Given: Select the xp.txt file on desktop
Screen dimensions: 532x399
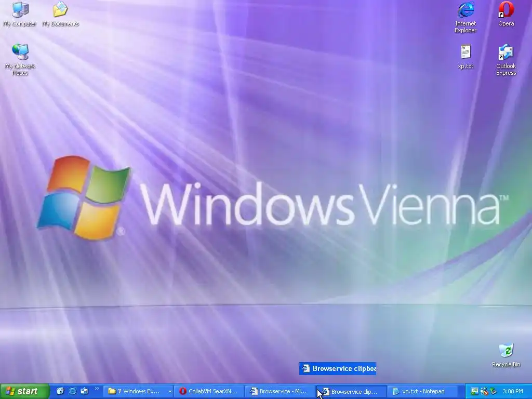Looking at the screenshot, I should point(465,56).
